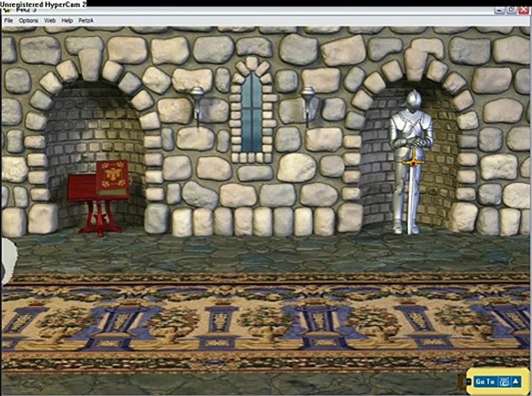Minimize the Petz window
Screen dimensions: 532x396
pyautogui.click(x=499, y=10)
